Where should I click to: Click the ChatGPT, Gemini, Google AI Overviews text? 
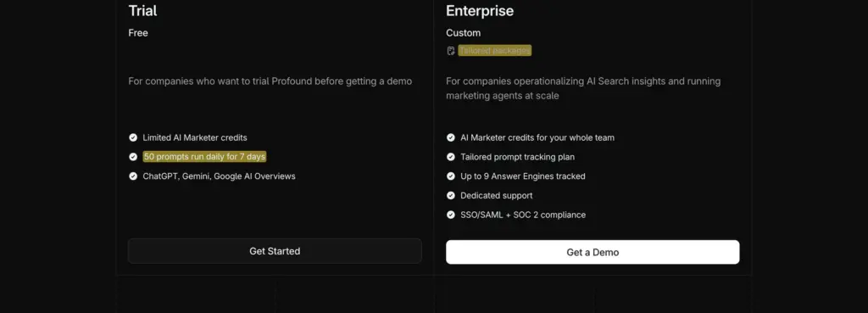220,176
